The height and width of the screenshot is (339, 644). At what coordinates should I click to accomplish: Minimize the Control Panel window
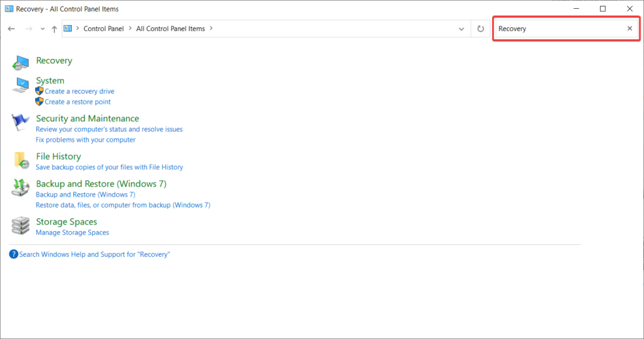576,9
